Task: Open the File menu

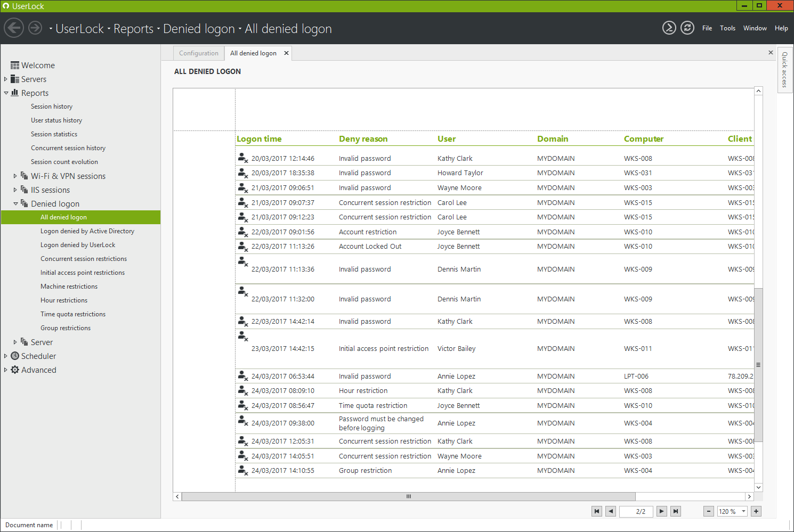Action: pyautogui.click(x=707, y=28)
